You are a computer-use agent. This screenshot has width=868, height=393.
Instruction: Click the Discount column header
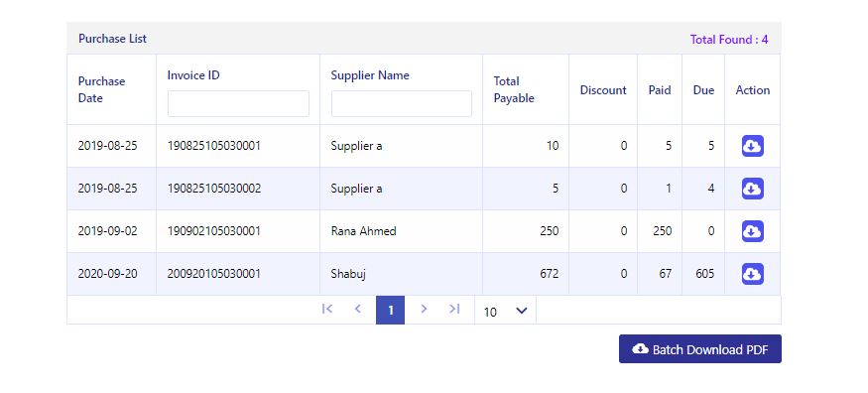603,90
